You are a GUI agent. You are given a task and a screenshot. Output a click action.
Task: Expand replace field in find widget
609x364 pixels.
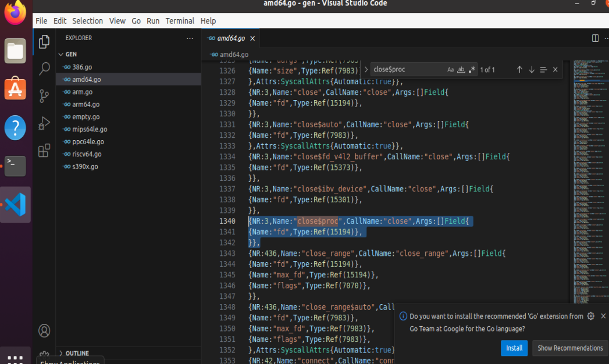[x=366, y=70]
